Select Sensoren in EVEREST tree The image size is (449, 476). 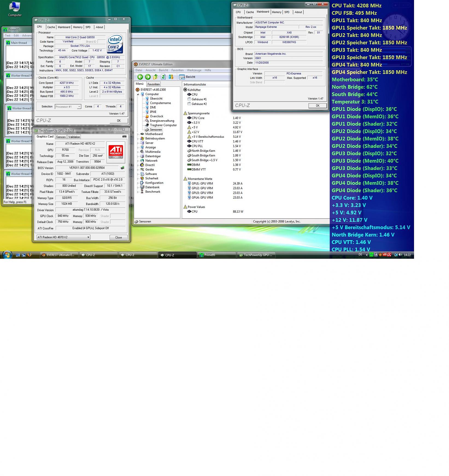pos(156,130)
